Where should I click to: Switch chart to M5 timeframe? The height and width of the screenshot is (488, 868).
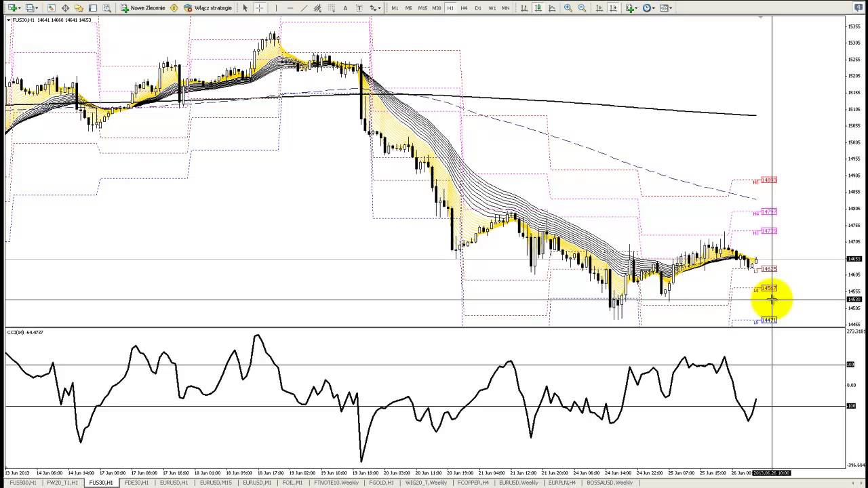click(x=408, y=8)
